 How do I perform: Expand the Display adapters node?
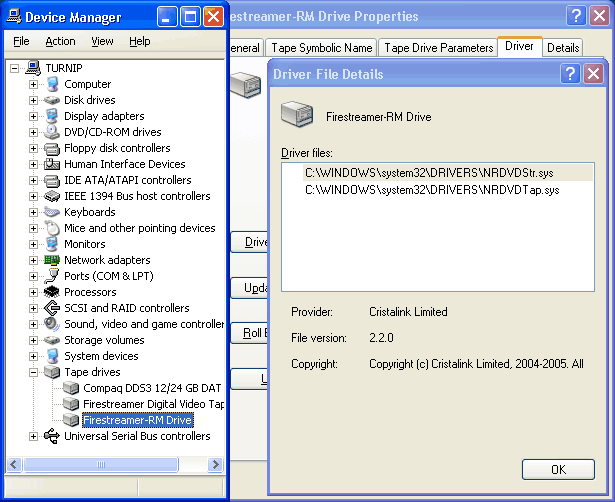tap(33, 116)
